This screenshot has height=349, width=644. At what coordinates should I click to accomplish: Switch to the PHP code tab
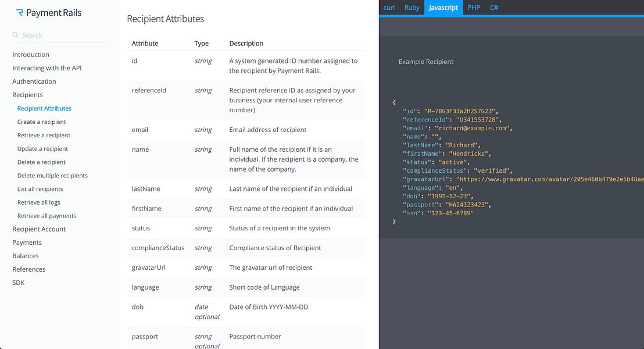tap(474, 8)
